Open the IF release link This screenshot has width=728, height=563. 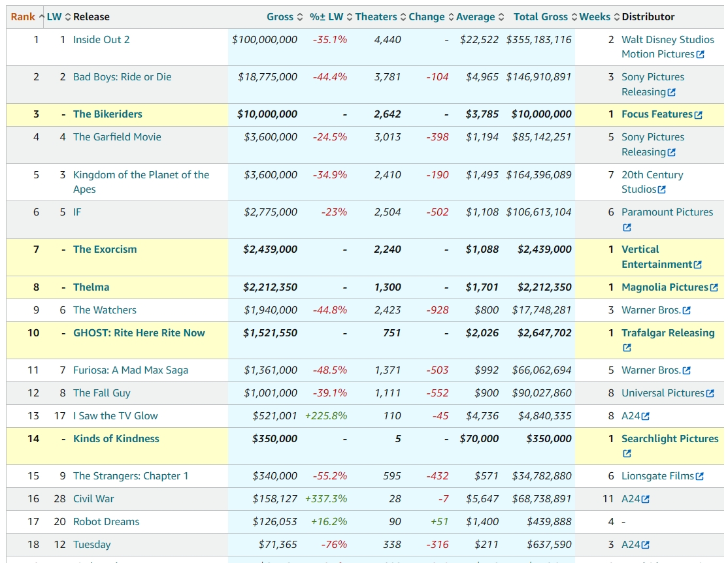[77, 212]
